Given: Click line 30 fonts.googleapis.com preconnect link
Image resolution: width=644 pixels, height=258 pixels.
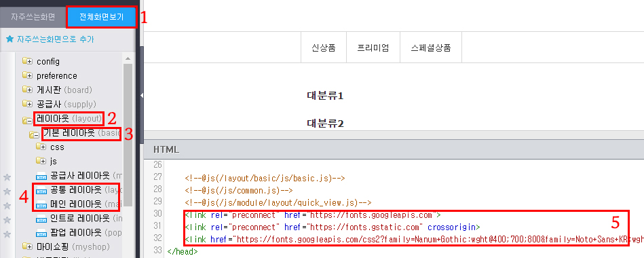Looking at the screenshot, I should pos(313,215).
